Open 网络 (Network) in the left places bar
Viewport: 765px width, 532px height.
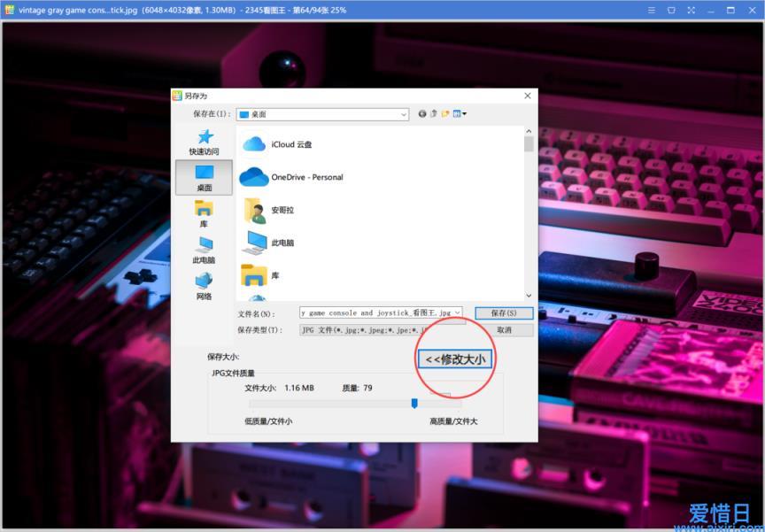[204, 286]
